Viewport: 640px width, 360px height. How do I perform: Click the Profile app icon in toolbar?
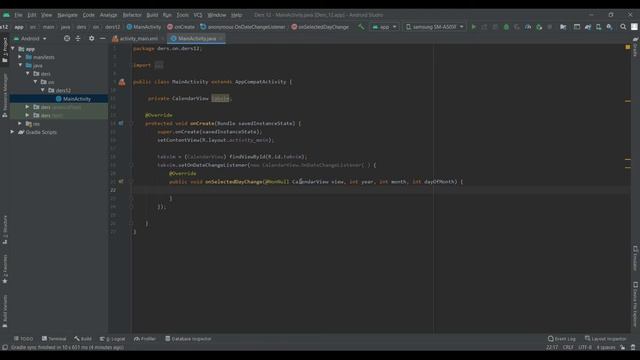528,27
